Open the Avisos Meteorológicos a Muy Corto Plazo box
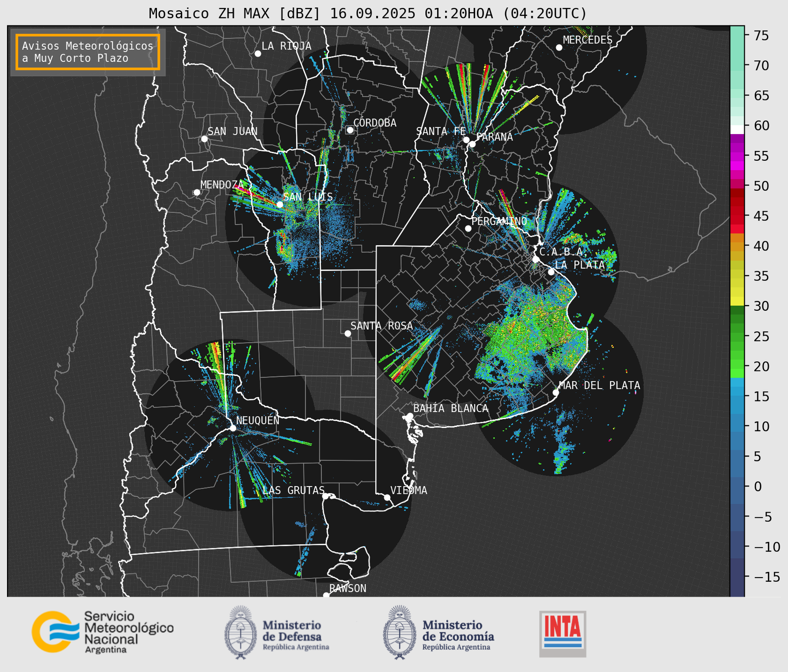This screenshot has height=672, width=788. 88,52
